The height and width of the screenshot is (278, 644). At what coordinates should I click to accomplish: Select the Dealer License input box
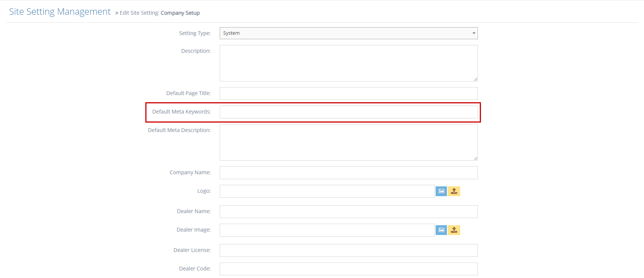click(348, 250)
